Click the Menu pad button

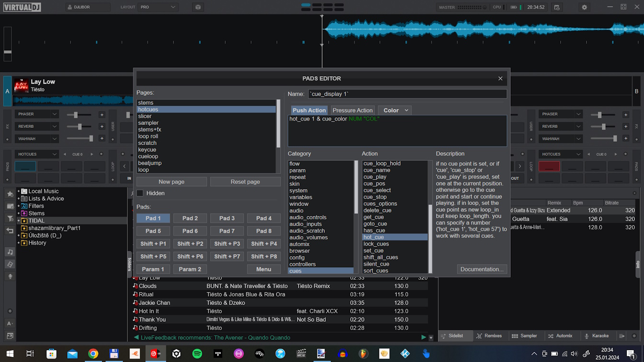[x=264, y=269]
